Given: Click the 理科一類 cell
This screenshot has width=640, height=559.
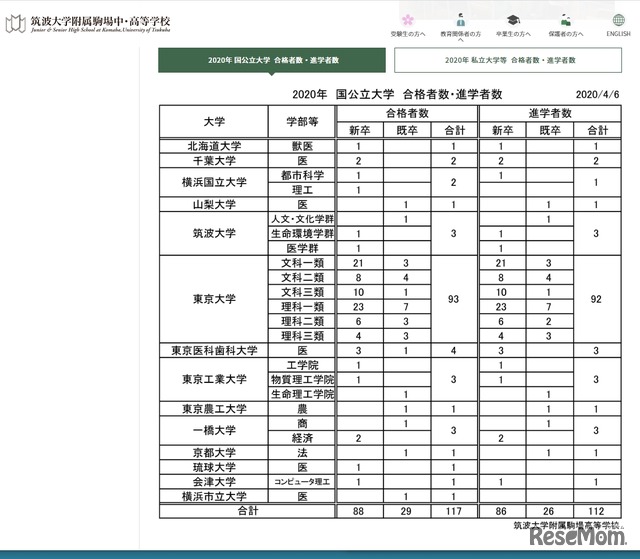Looking at the screenshot, I should tap(302, 307).
